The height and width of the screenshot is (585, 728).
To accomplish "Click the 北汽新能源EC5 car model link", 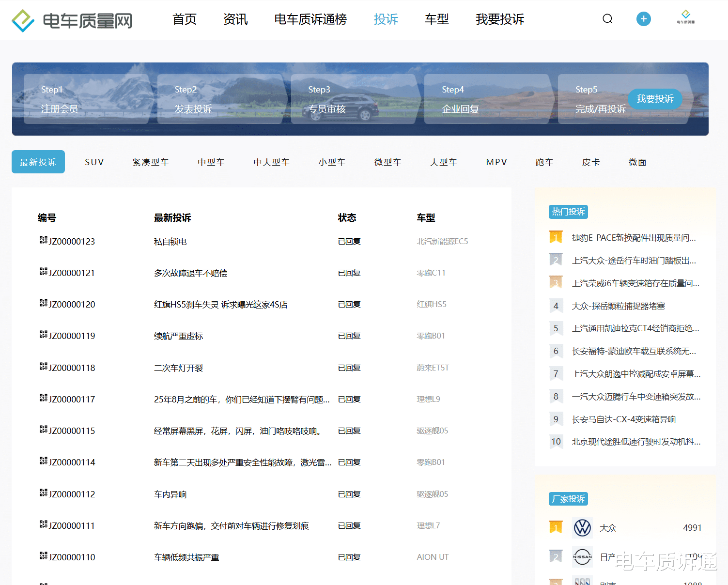I will click(x=442, y=241).
